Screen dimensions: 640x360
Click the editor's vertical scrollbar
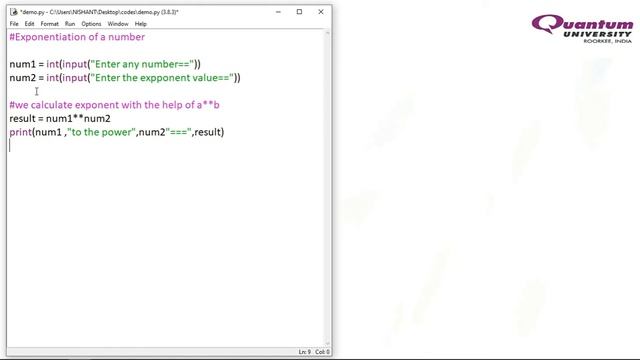327,189
